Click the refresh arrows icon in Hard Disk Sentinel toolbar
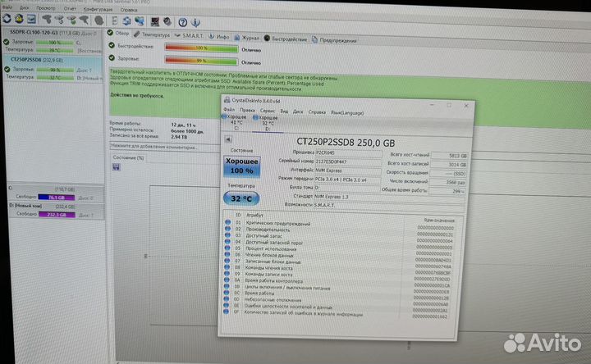This screenshot has width=591, height=364. tap(7, 19)
